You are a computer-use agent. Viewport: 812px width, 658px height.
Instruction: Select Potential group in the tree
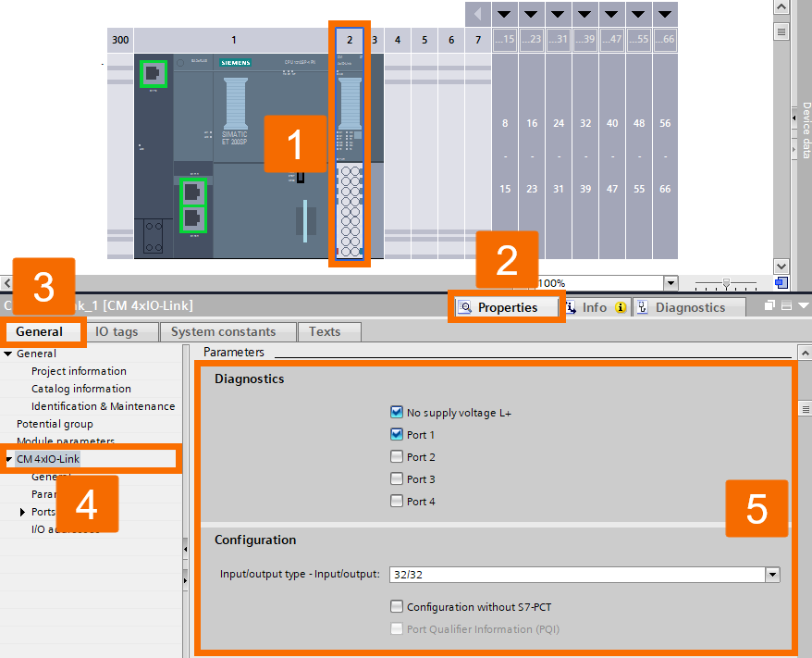point(55,424)
